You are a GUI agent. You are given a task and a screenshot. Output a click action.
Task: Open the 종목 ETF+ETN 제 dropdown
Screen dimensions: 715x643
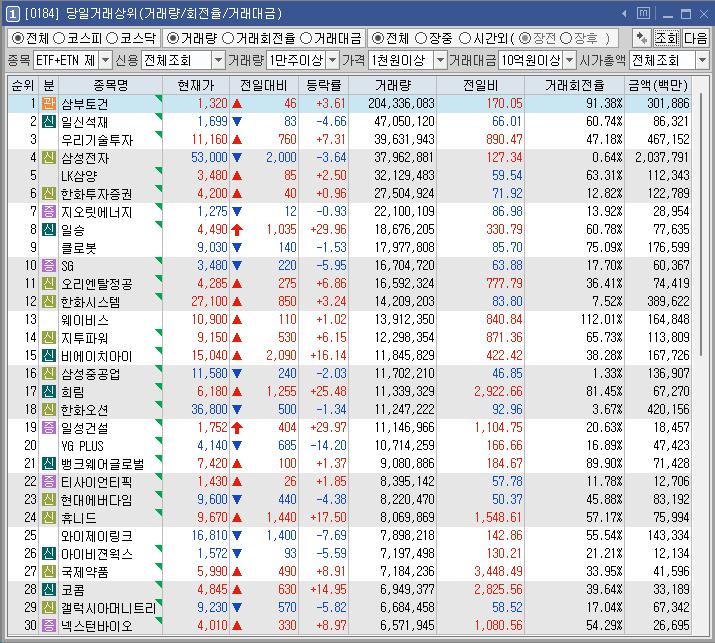(x=105, y=60)
